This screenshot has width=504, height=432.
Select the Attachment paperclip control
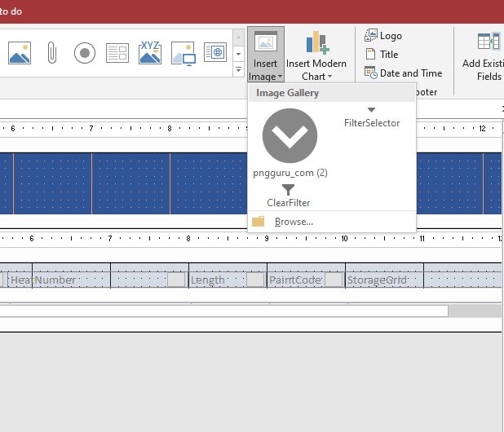[x=52, y=53]
